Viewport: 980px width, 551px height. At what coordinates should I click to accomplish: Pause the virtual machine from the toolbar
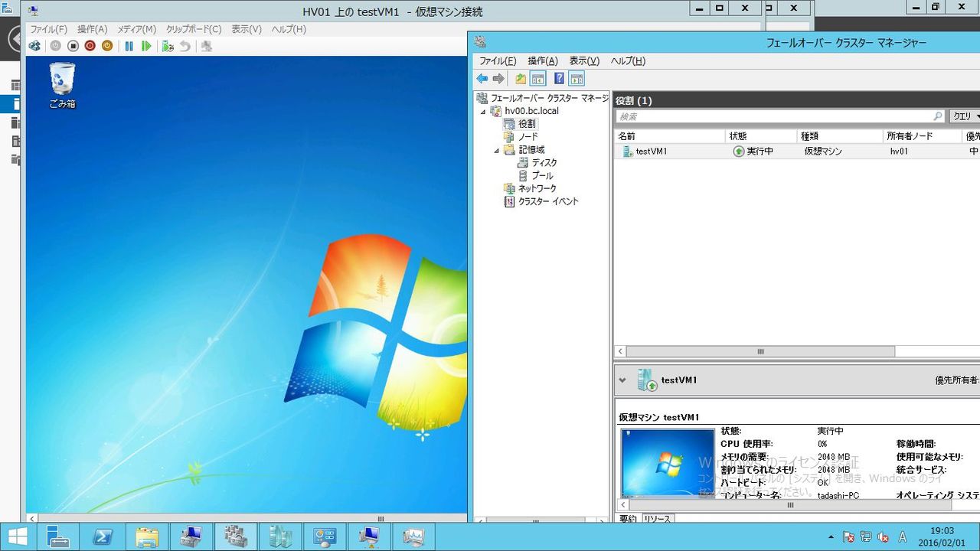(x=129, y=46)
